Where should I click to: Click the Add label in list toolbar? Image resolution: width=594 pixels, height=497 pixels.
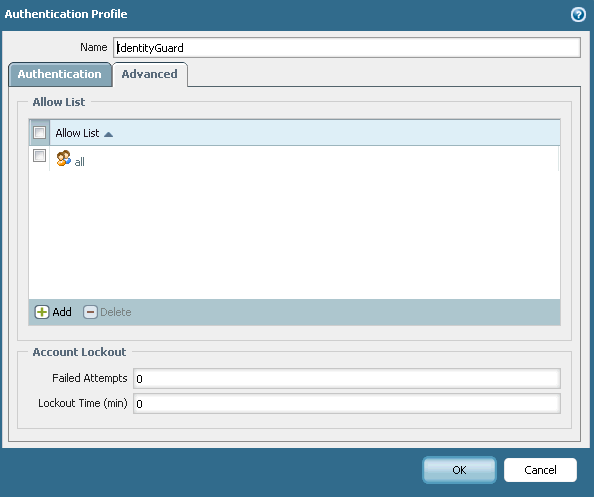pos(62,312)
